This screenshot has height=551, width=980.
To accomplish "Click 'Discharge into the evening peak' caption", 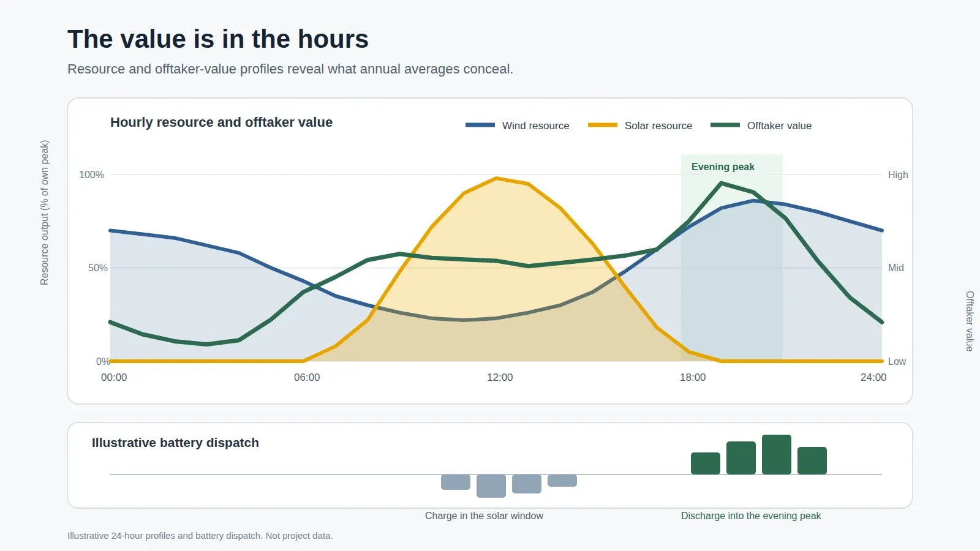I will (x=751, y=516).
